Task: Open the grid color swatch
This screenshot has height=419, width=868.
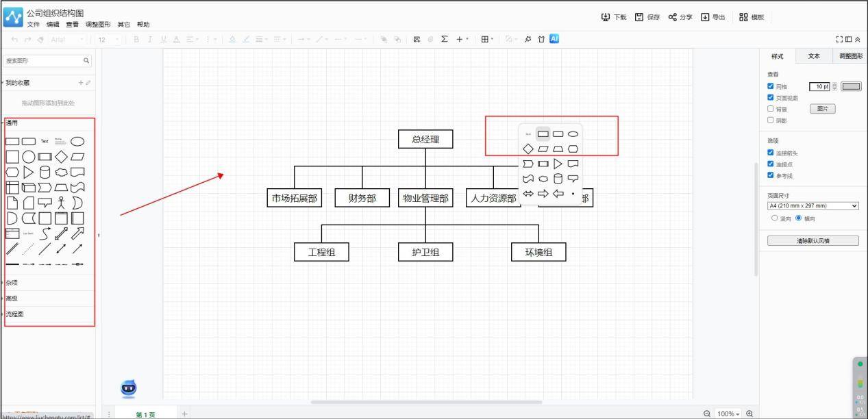Action: pyautogui.click(x=851, y=86)
